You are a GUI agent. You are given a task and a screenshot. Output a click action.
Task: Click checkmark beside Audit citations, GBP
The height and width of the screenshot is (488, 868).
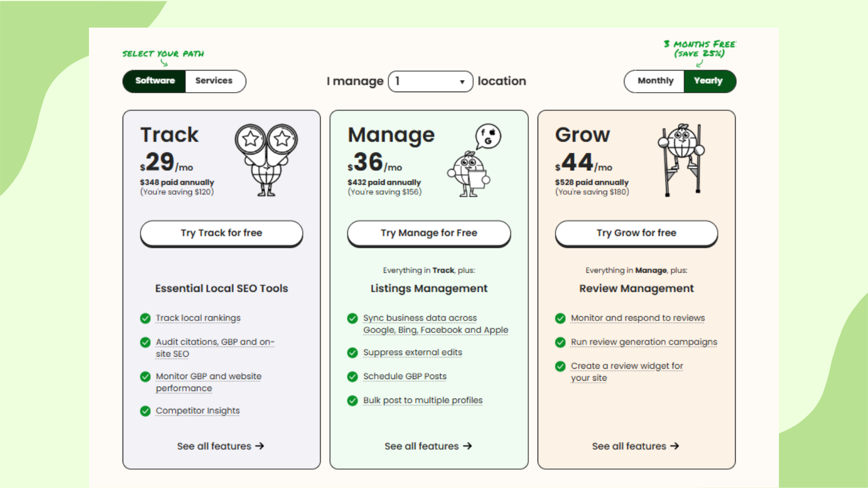[x=145, y=342]
